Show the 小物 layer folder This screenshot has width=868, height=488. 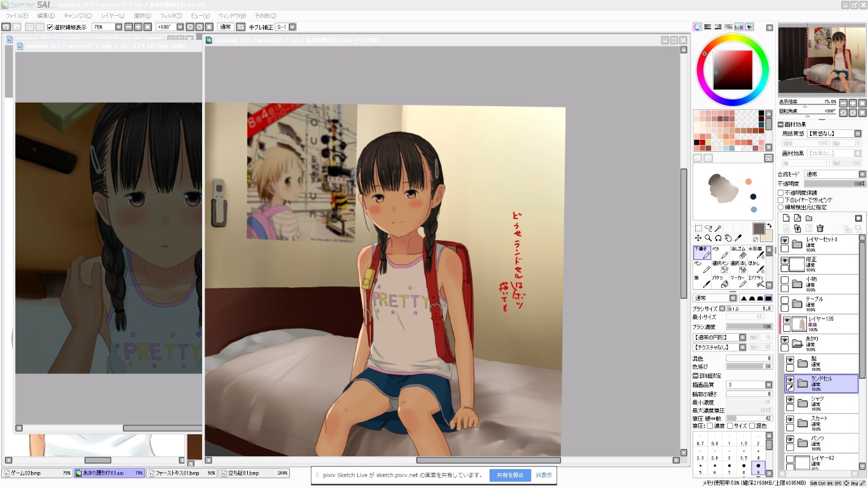[x=784, y=280]
